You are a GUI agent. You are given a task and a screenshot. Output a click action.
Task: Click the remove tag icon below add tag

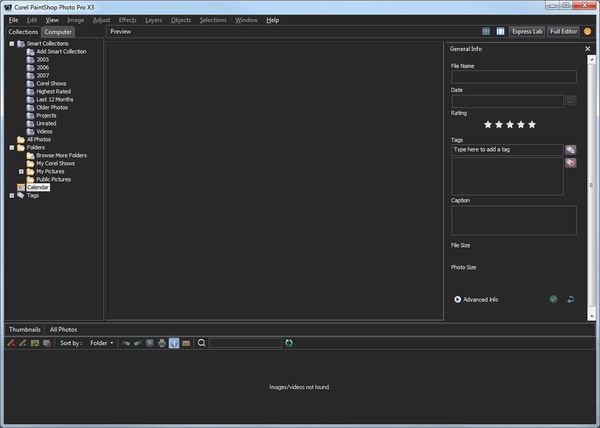(x=570, y=162)
